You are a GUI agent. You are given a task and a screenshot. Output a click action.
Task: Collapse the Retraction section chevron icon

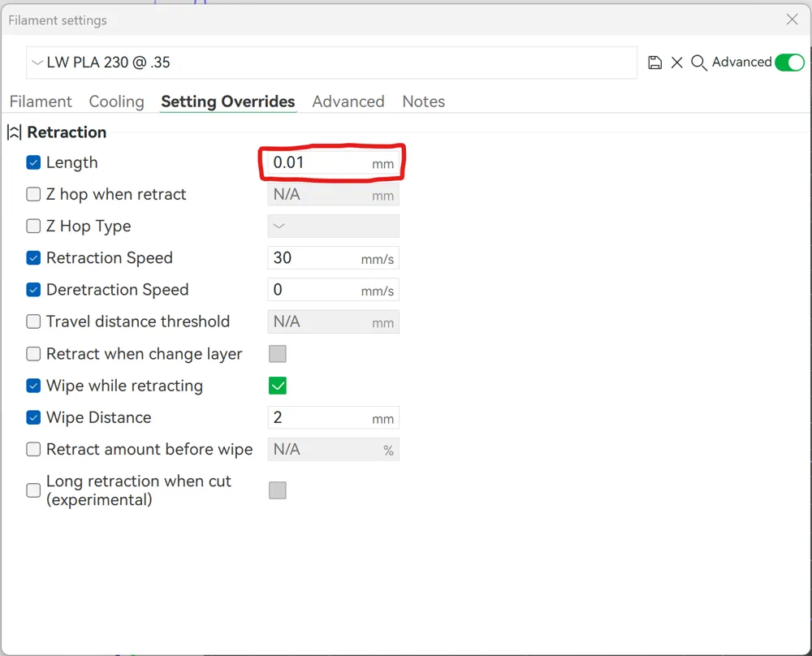coord(14,132)
